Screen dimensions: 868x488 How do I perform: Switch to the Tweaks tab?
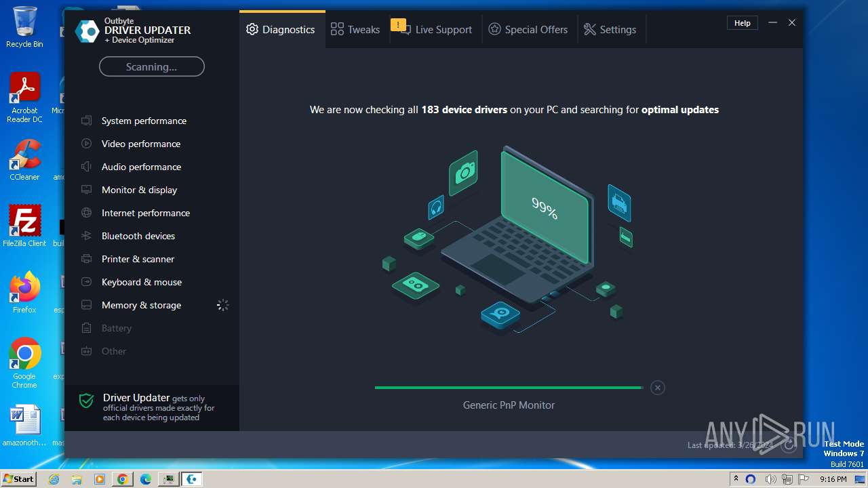point(355,30)
